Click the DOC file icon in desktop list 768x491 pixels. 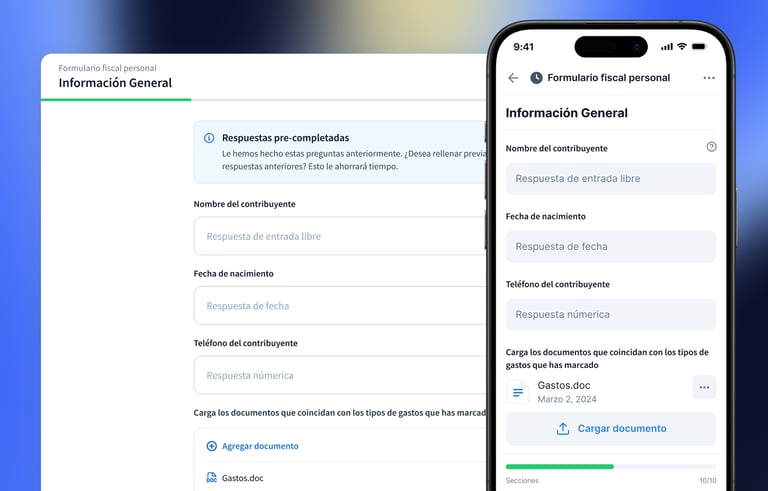pyautogui.click(x=212, y=478)
